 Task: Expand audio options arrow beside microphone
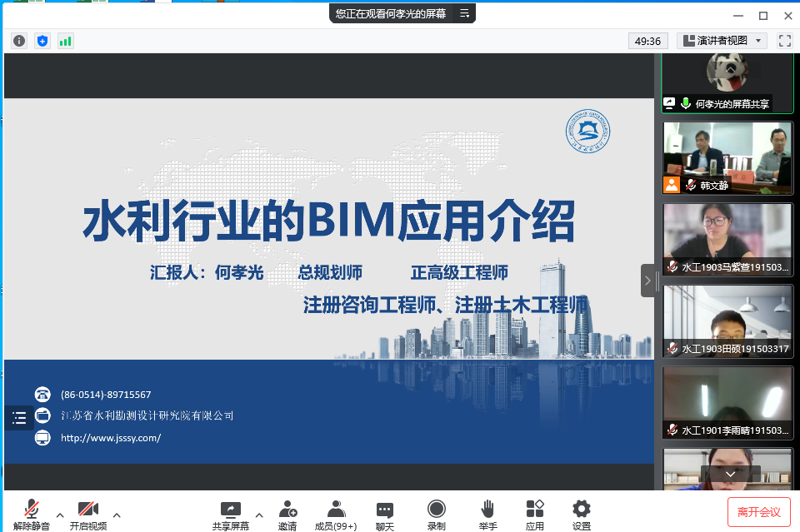(x=60, y=515)
